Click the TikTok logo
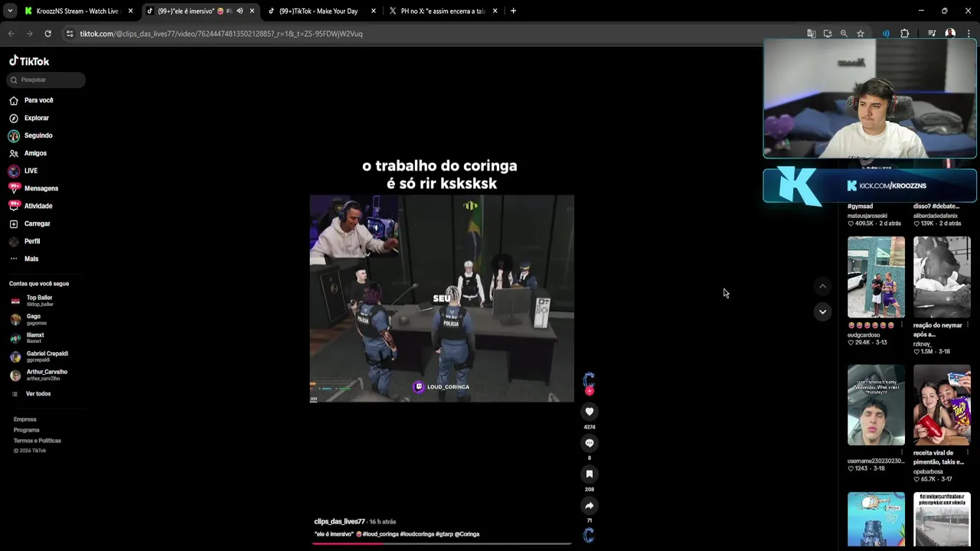The height and width of the screenshot is (551, 980). [29, 61]
